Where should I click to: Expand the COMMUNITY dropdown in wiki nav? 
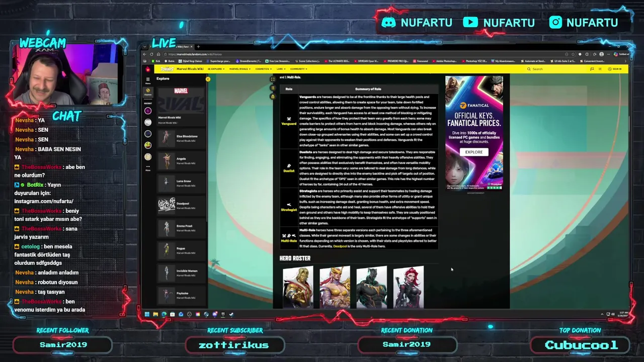point(298,69)
